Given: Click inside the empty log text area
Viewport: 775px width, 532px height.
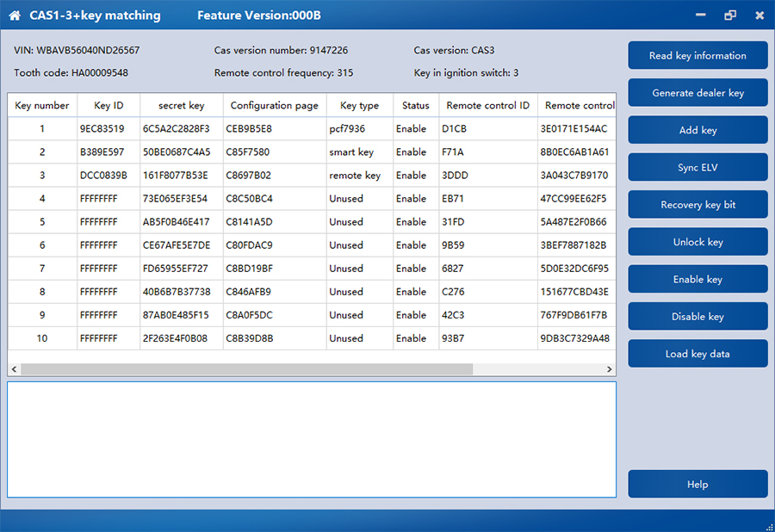Looking at the screenshot, I should (x=312, y=439).
